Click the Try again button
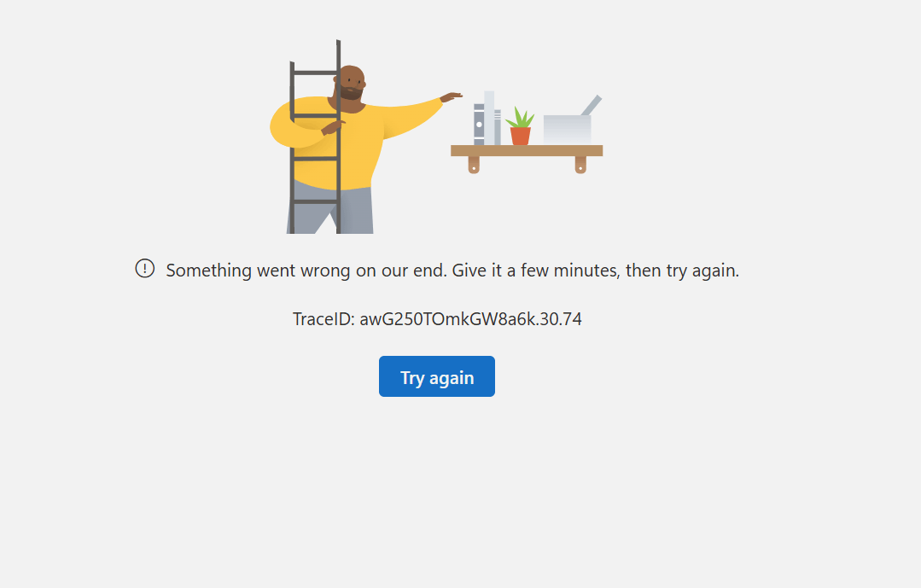921x588 pixels. point(436,376)
